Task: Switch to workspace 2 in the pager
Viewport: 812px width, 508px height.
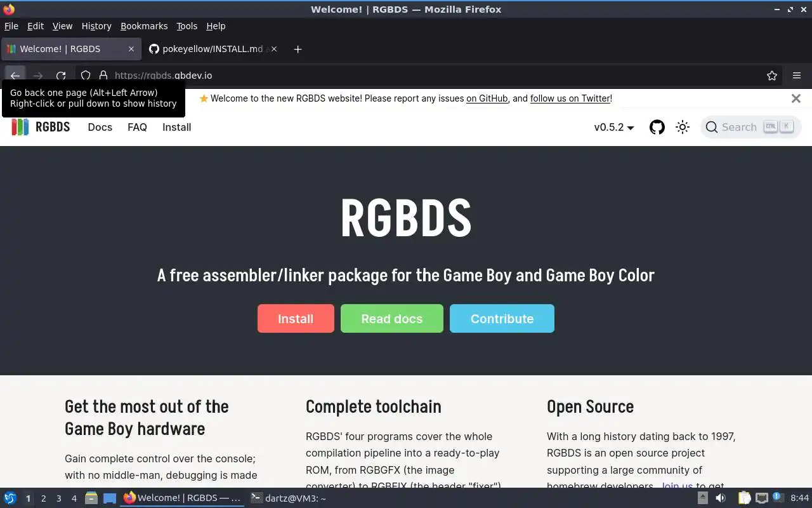Action: point(43,498)
